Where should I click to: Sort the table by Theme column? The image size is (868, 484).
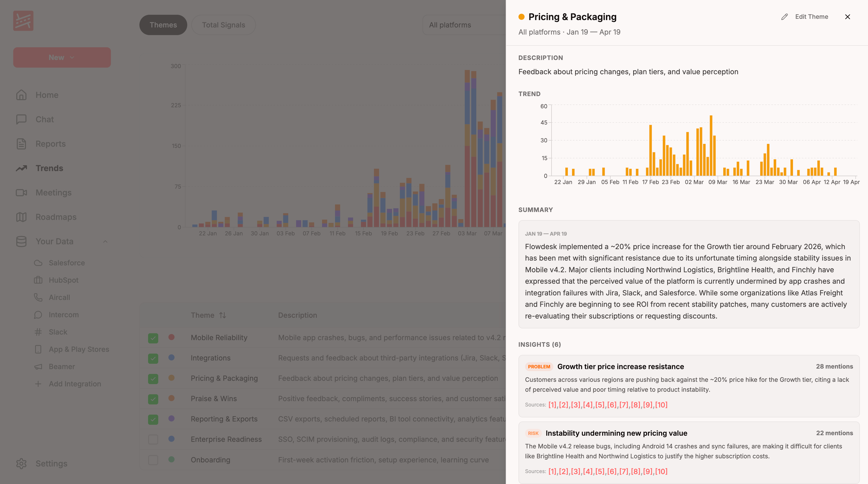pyautogui.click(x=222, y=315)
